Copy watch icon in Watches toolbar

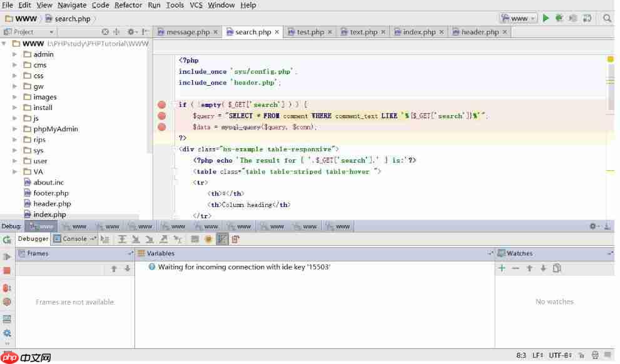coord(557,268)
